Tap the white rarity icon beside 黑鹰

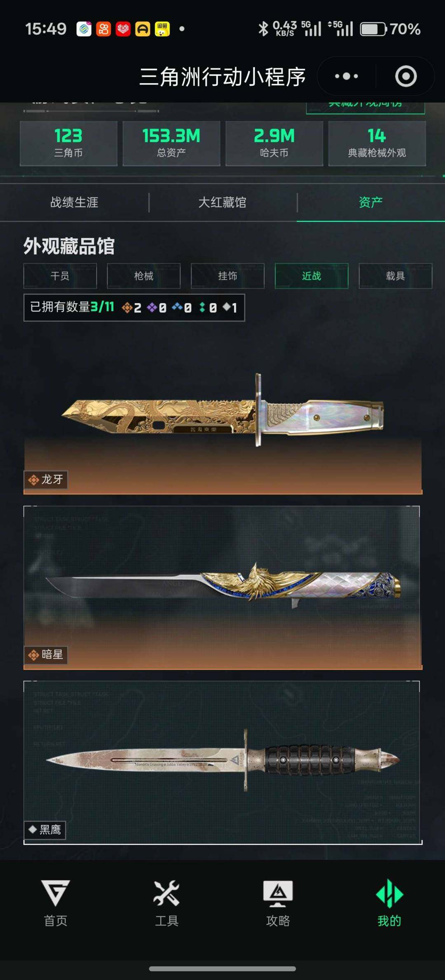tap(33, 829)
